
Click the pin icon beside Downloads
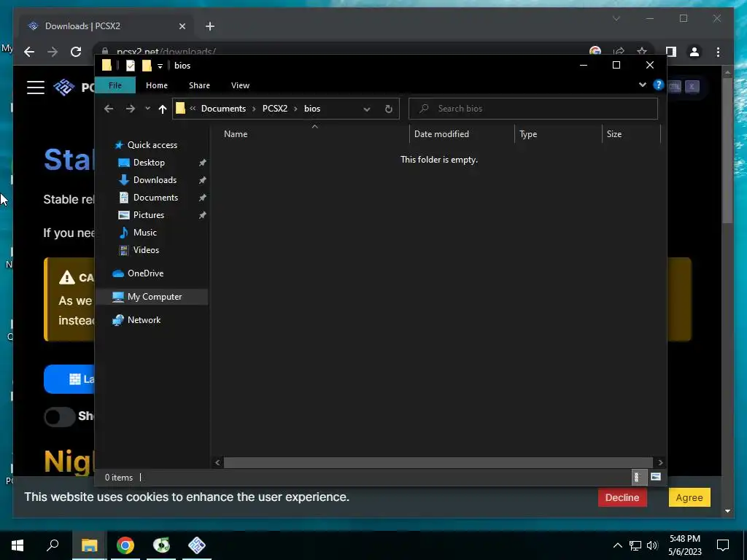pyautogui.click(x=203, y=181)
